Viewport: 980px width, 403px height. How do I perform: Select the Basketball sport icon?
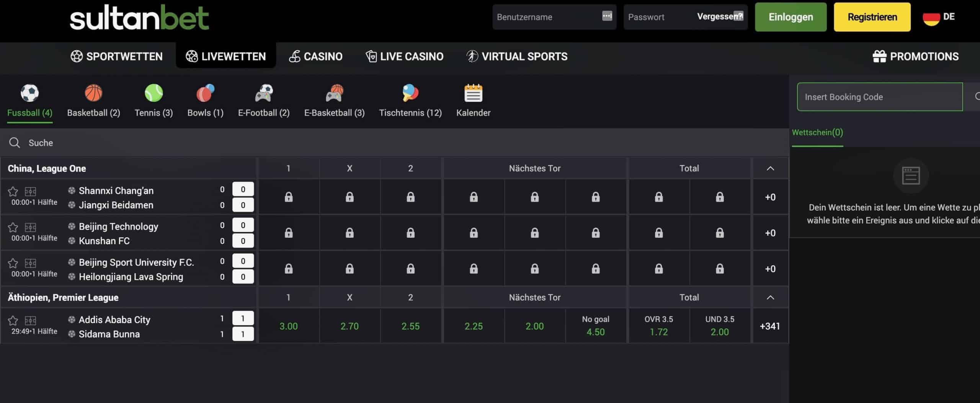click(x=93, y=93)
